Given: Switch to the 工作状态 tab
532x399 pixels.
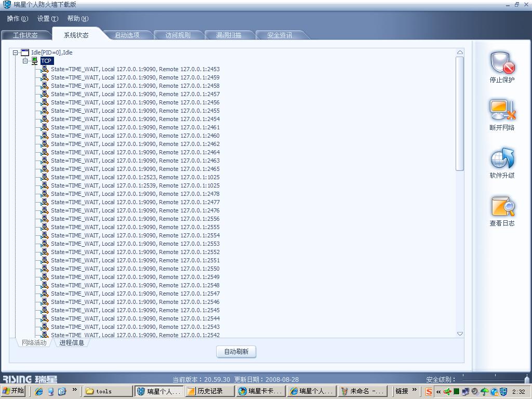Looking at the screenshot, I should (25, 35).
